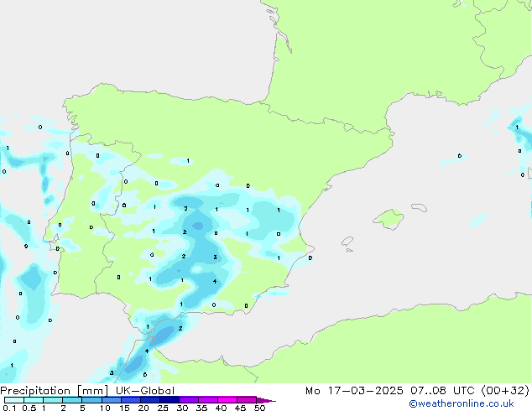Select the 5–10 mm legend swatch
Viewport: 532px width, 411px height.
(x=91, y=400)
